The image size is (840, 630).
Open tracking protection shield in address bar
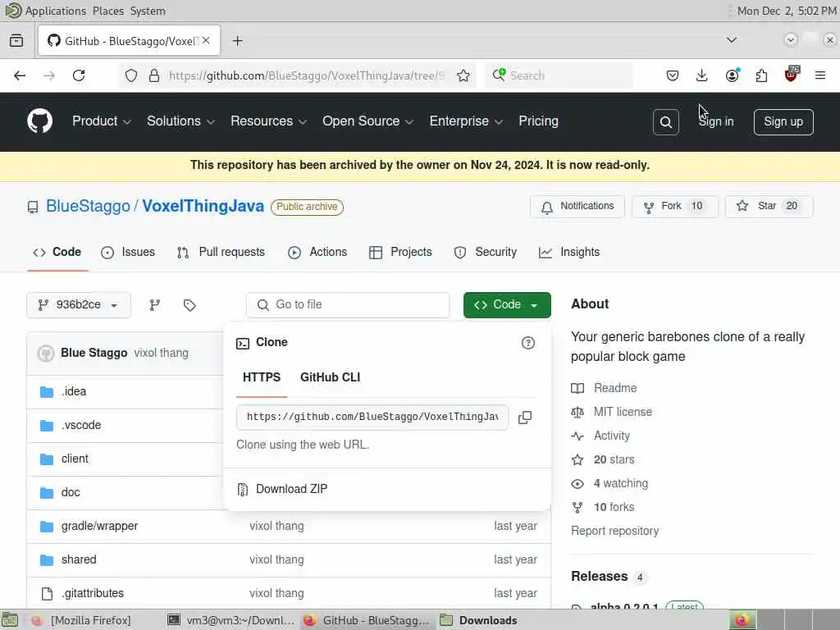pyautogui.click(x=130, y=75)
